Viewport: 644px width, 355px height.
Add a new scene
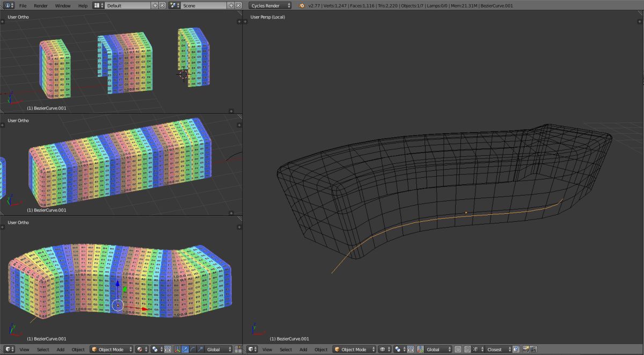pos(231,5)
